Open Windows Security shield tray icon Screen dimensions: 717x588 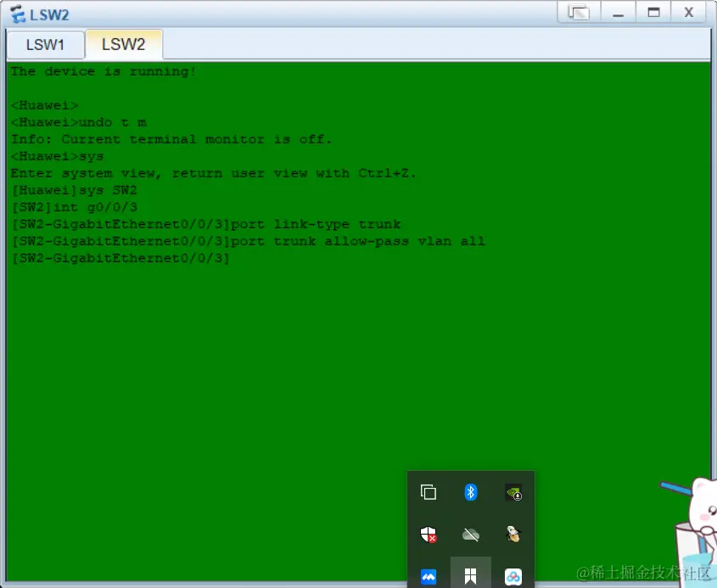pyautogui.click(x=429, y=534)
